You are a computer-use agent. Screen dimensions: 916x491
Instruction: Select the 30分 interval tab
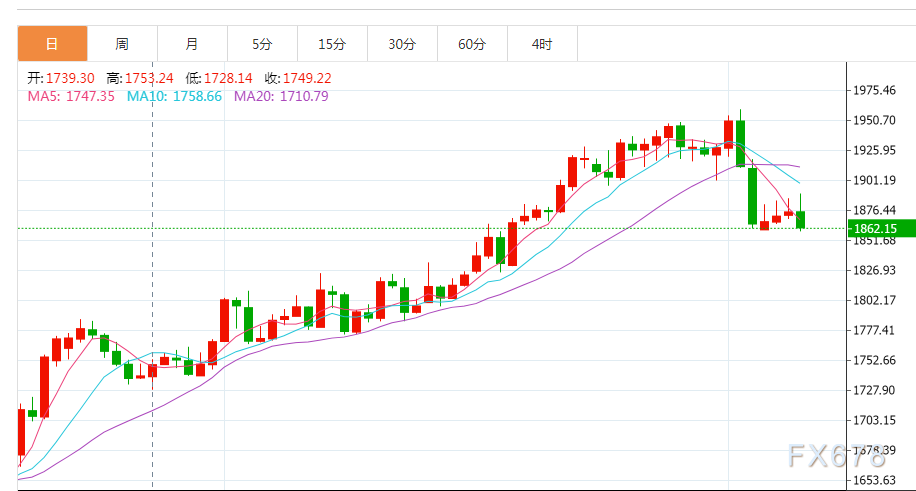coord(402,44)
